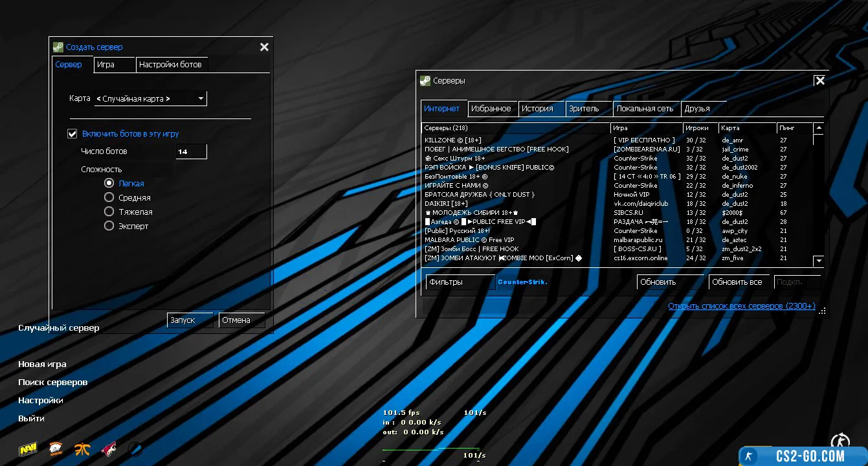Click the round blue-striped logo icon
The width and height of the screenshot is (868, 466).
tap(135, 449)
